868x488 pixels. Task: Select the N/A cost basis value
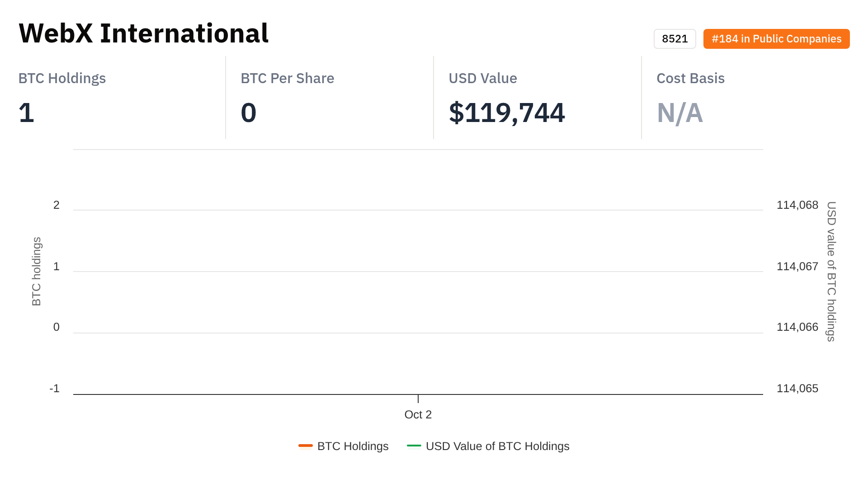[679, 113]
